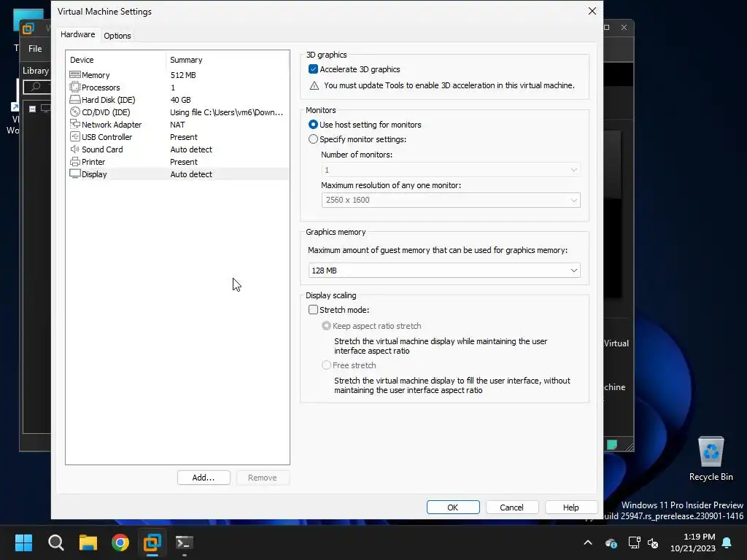Click the 512 MB memory summary
This screenshot has width=747, height=560.
[183, 75]
